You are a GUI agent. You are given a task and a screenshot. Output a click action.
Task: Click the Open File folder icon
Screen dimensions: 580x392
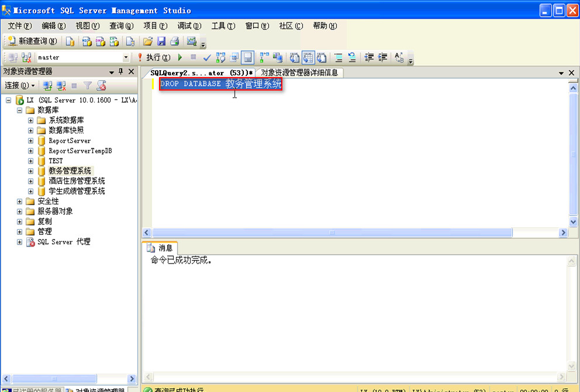click(147, 41)
